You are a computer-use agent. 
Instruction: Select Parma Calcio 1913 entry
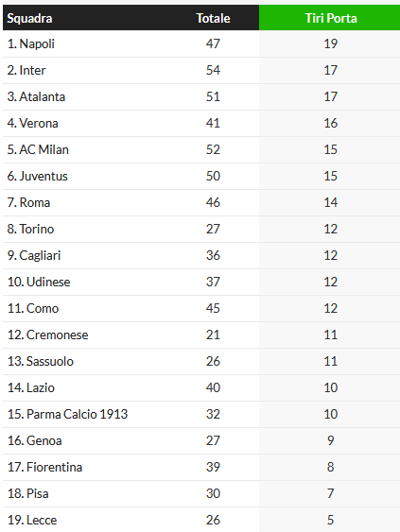coord(78,414)
